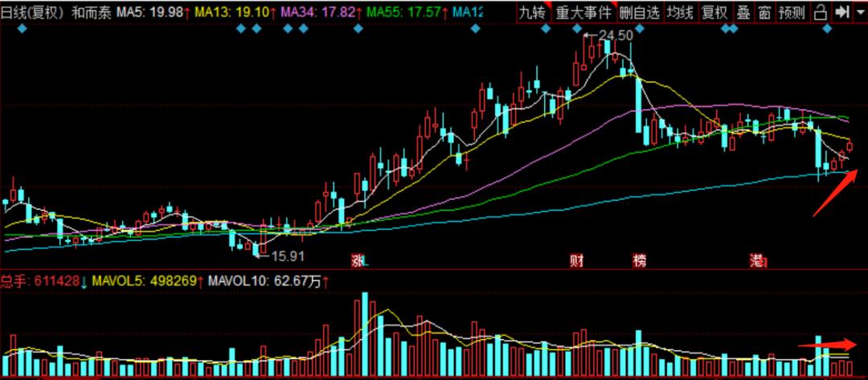
Task: Open the 预测 forecast button
Action: [792, 12]
